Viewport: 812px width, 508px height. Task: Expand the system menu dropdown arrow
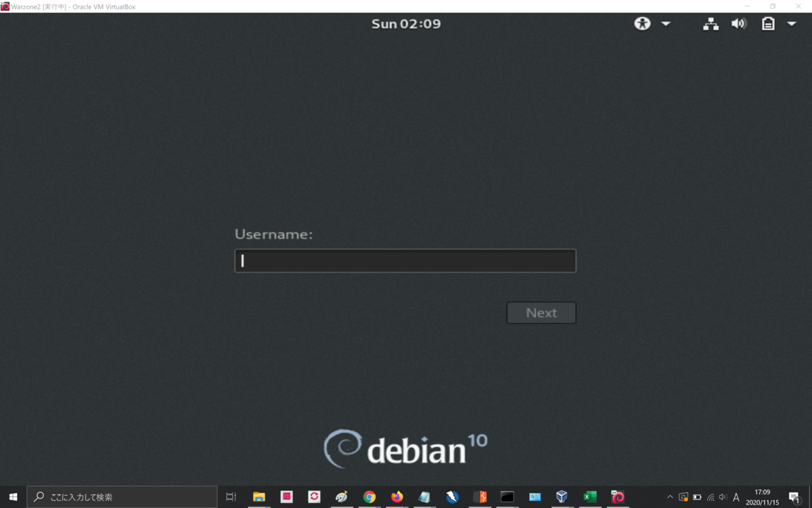coord(792,24)
